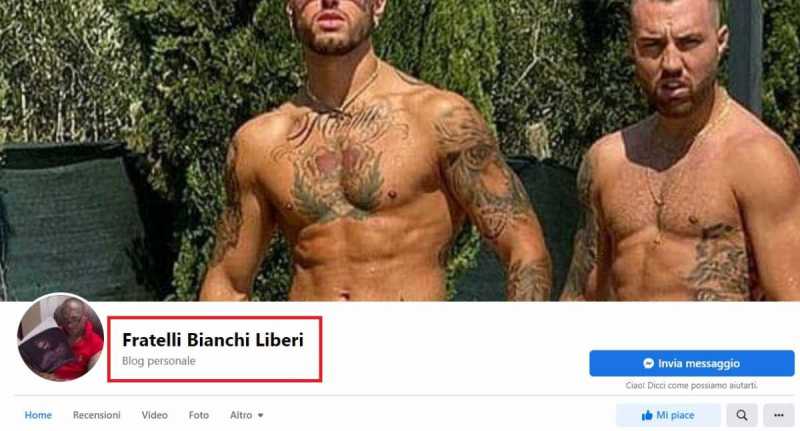This screenshot has height=431, width=800.
Task: Open the three-dots more options menu
Action: (779, 415)
